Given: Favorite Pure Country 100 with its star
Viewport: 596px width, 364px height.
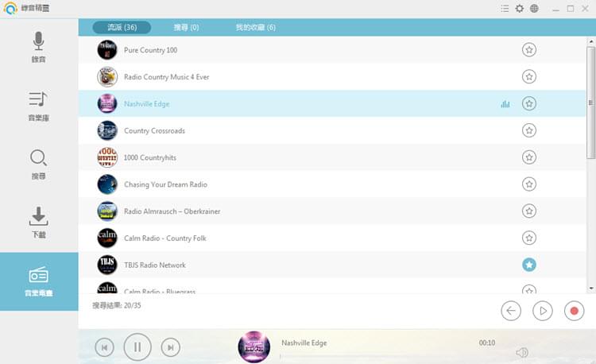Looking at the screenshot, I should click(528, 50).
